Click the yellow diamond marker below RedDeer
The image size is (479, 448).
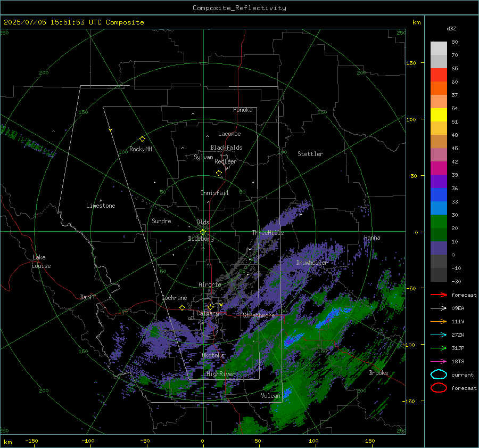tap(219, 173)
